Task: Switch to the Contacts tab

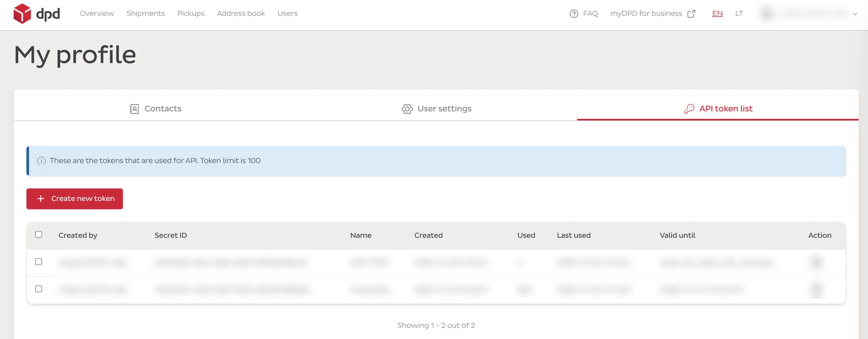Action: coord(155,109)
